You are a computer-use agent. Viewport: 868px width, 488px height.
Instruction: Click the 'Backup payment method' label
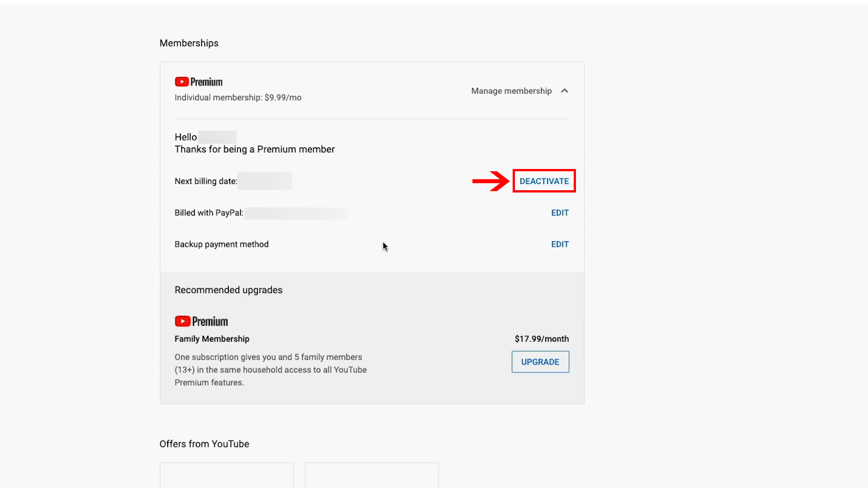pos(222,244)
